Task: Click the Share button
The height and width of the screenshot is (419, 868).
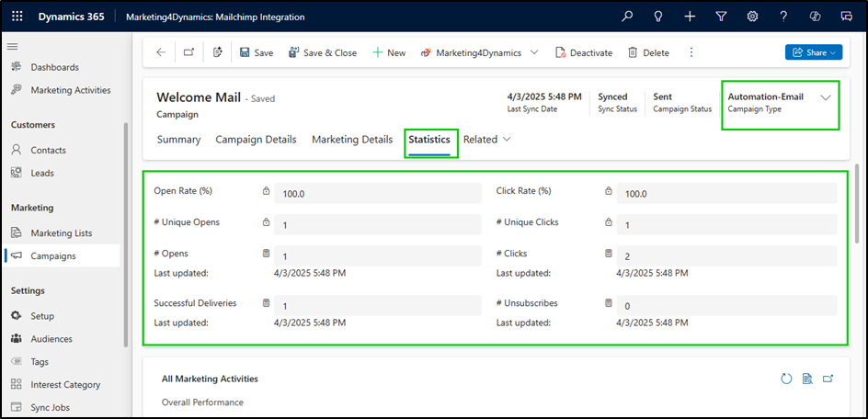Action: pyautogui.click(x=813, y=52)
